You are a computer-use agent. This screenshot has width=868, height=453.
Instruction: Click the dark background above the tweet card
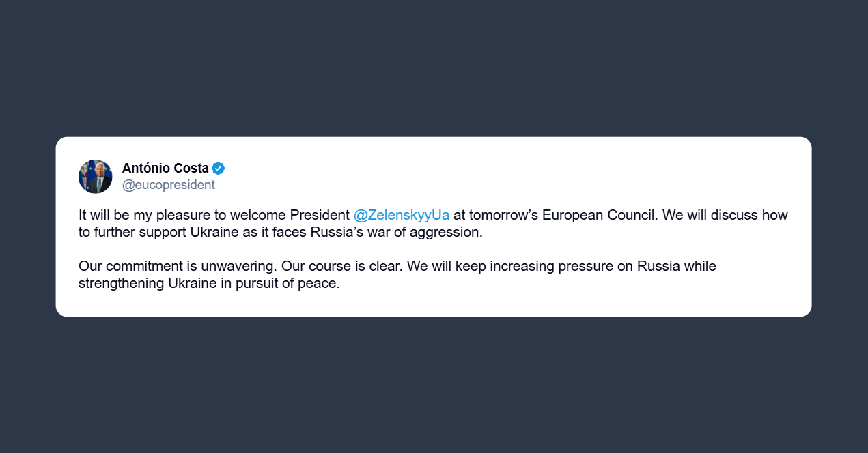coord(434,68)
